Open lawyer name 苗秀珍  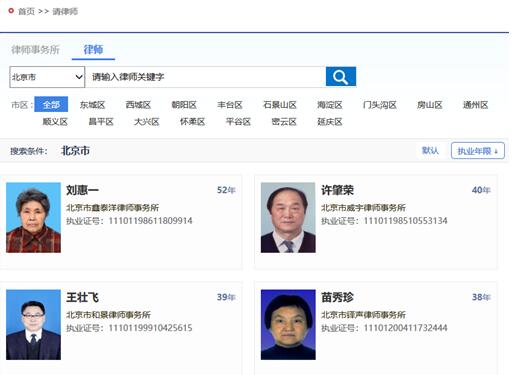click(x=337, y=297)
